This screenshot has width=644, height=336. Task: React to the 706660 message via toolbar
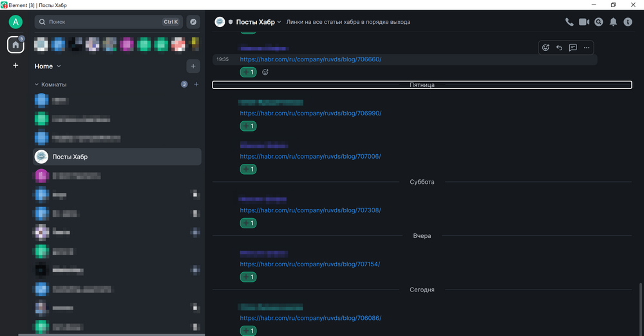(545, 48)
